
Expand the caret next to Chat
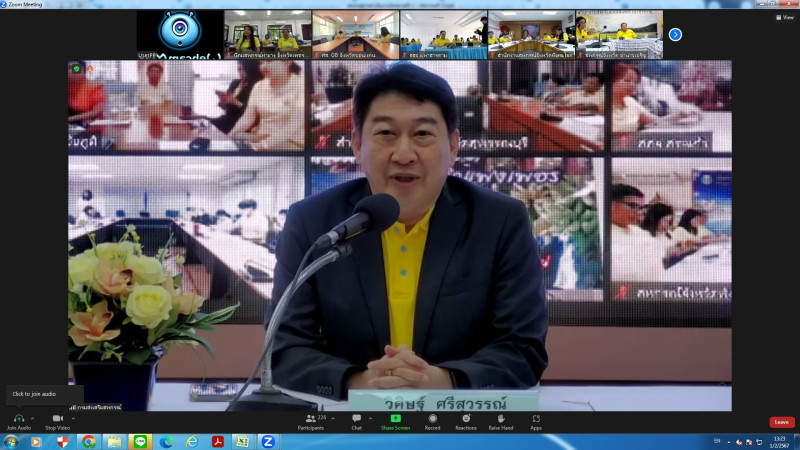370,418
